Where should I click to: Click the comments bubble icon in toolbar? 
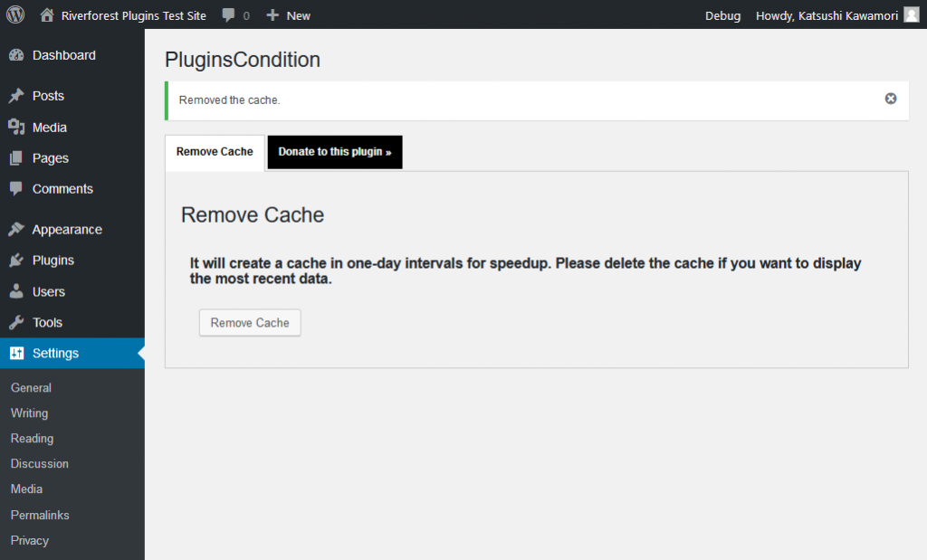pyautogui.click(x=229, y=15)
